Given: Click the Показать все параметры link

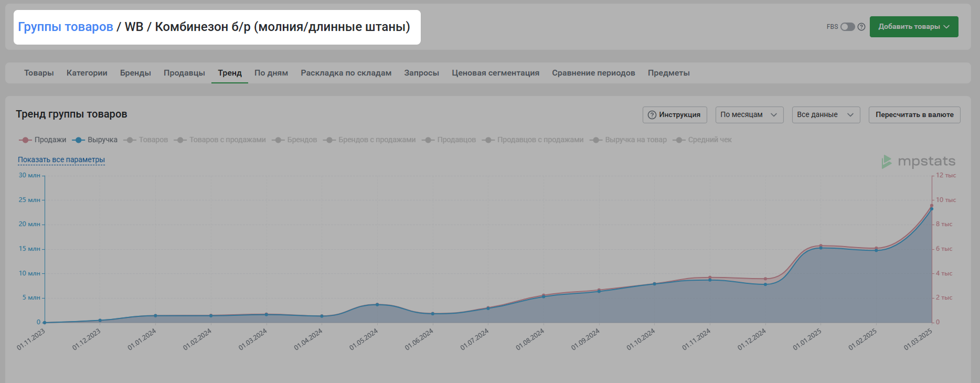Looking at the screenshot, I should pos(61,160).
